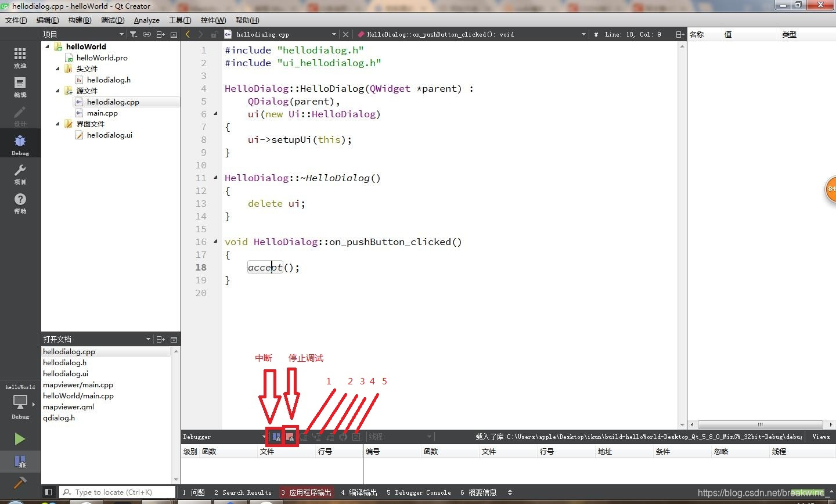Click the green Run button
Image resolution: width=836 pixels, height=504 pixels.
pyautogui.click(x=20, y=439)
